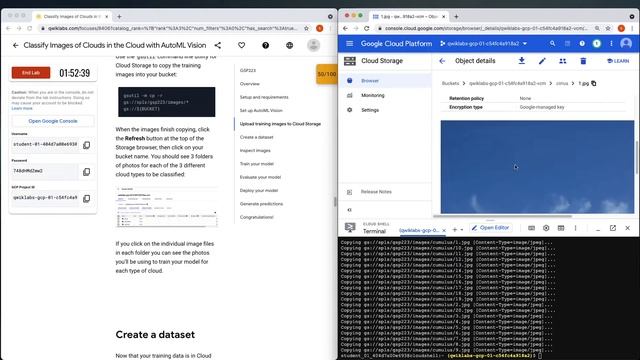Viewport: 640px width, 360px height.
Task: Copy the GCP Project ID
Action: 87,199
